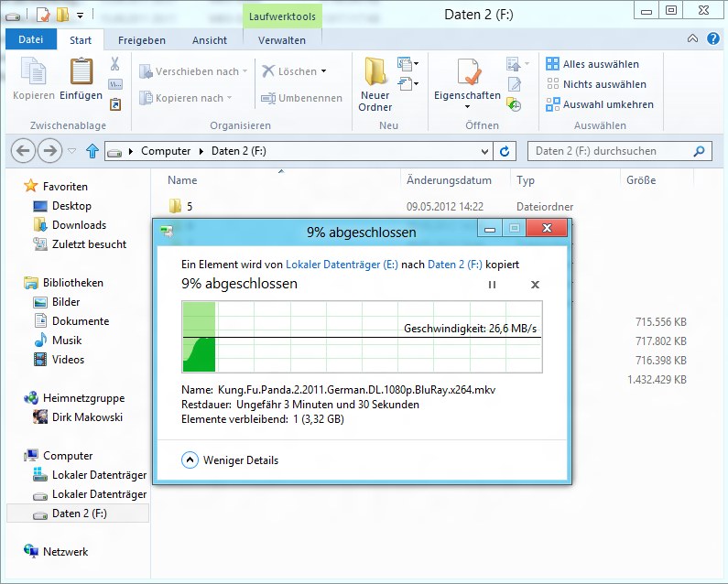This screenshot has height=584, width=728.
Task: Click the Daten 2 (F:) link in copy dialog
Action: [x=455, y=265]
